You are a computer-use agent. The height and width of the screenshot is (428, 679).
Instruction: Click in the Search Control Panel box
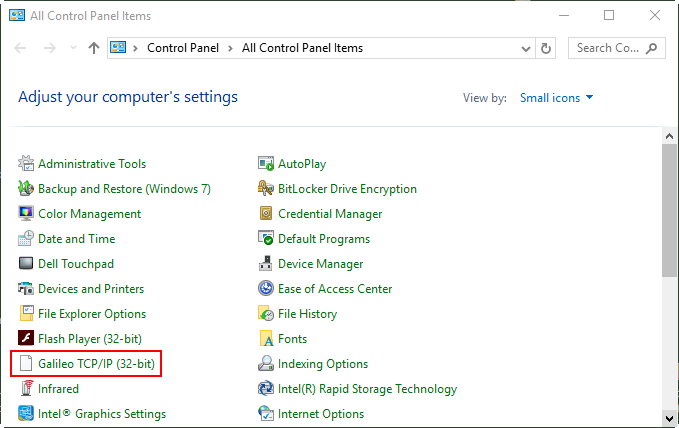(x=608, y=48)
